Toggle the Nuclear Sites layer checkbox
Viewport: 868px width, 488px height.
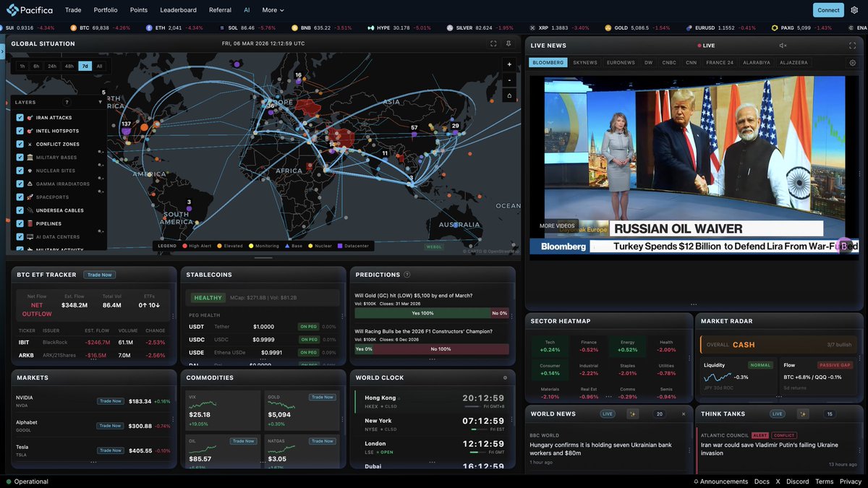20,171
